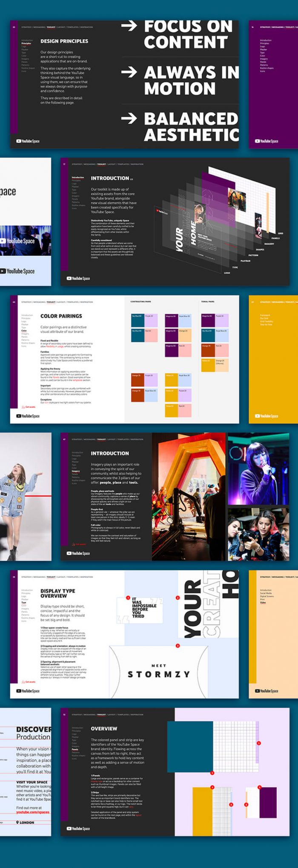
Task: Click YouTube Space logo on top purple slide
Action: click(266, 141)
